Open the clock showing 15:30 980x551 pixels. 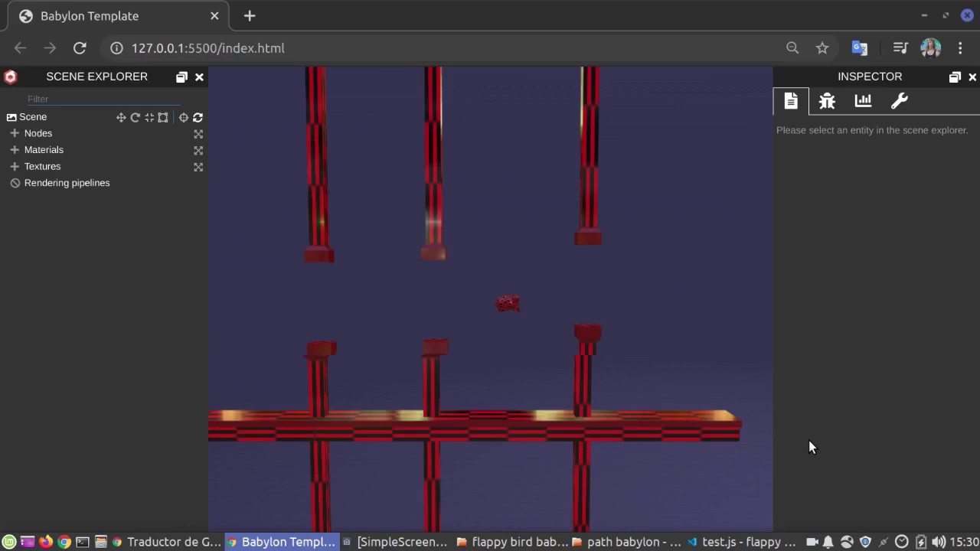coord(964,542)
